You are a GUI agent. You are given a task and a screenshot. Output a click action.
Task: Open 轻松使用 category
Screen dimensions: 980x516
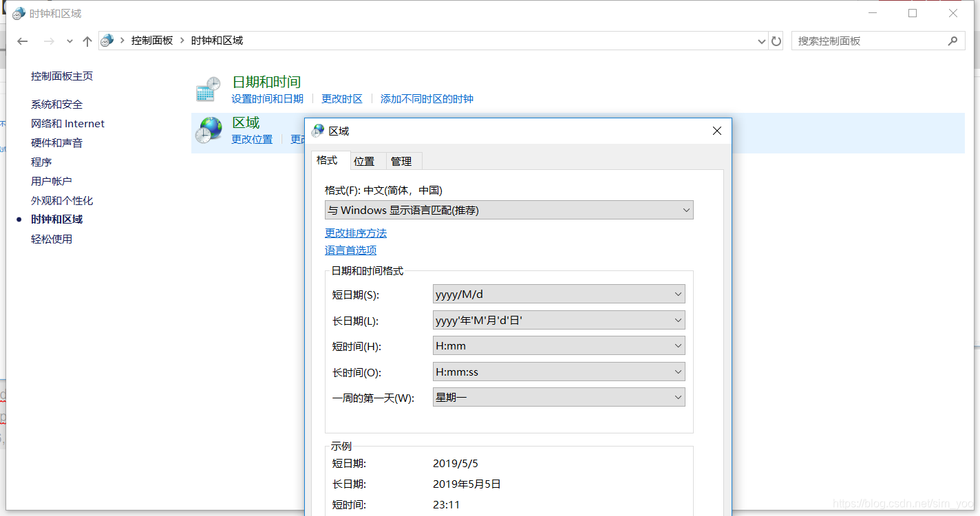tap(52, 239)
